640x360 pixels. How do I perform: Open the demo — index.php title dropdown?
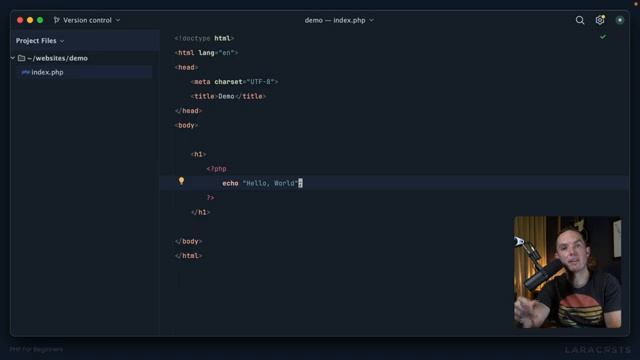339,20
